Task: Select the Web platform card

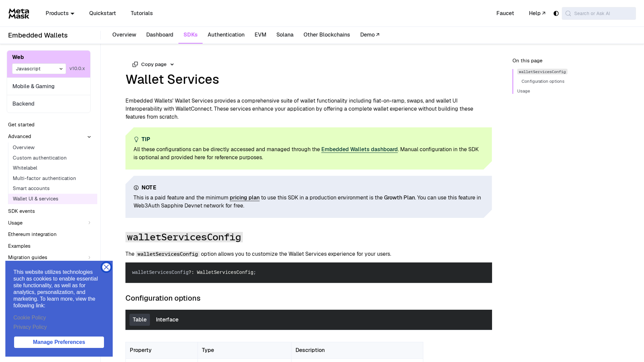Action: (x=49, y=64)
